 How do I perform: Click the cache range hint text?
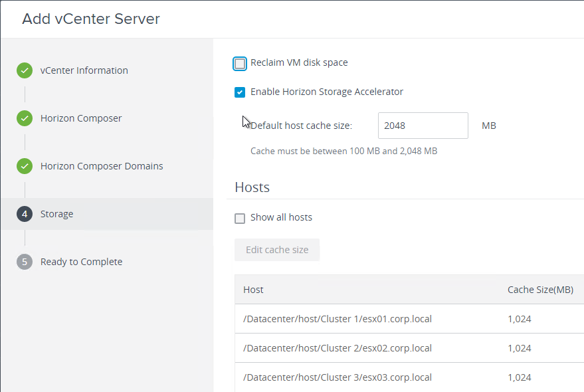point(343,151)
